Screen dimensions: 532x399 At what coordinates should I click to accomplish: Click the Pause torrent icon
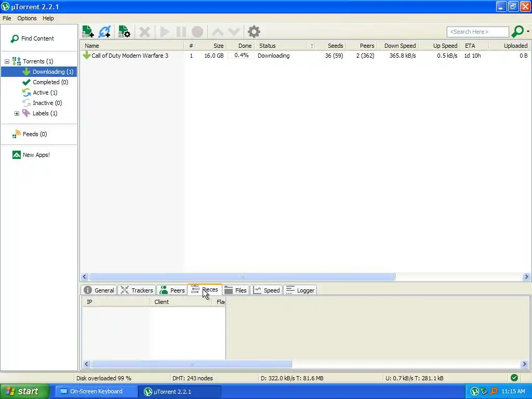click(181, 32)
